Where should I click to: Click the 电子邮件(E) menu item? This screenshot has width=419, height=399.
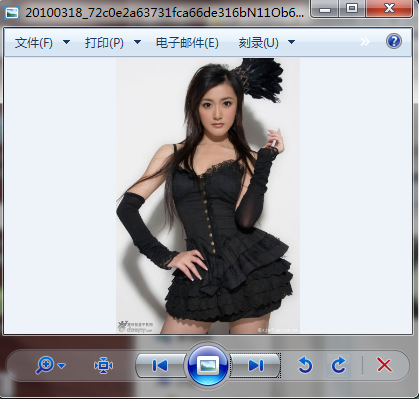coord(187,43)
